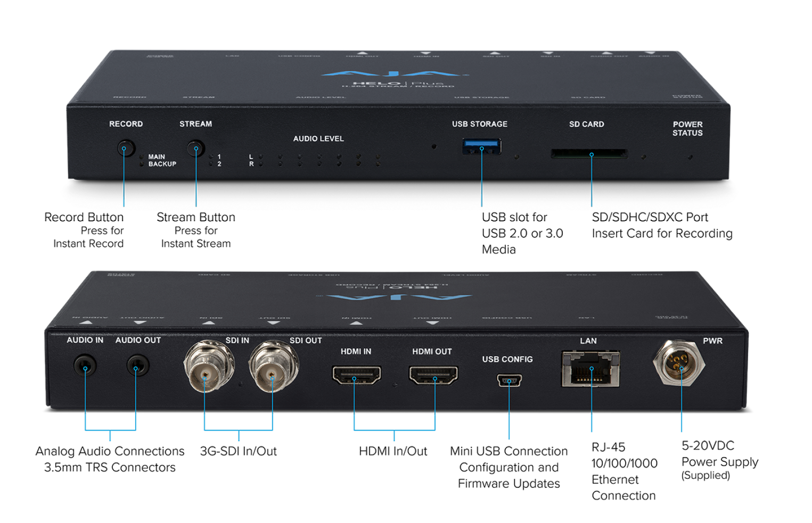Click the Audio In 3.5mm jack
This screenshot has width=812, height=523.
(x=85, y=367)
